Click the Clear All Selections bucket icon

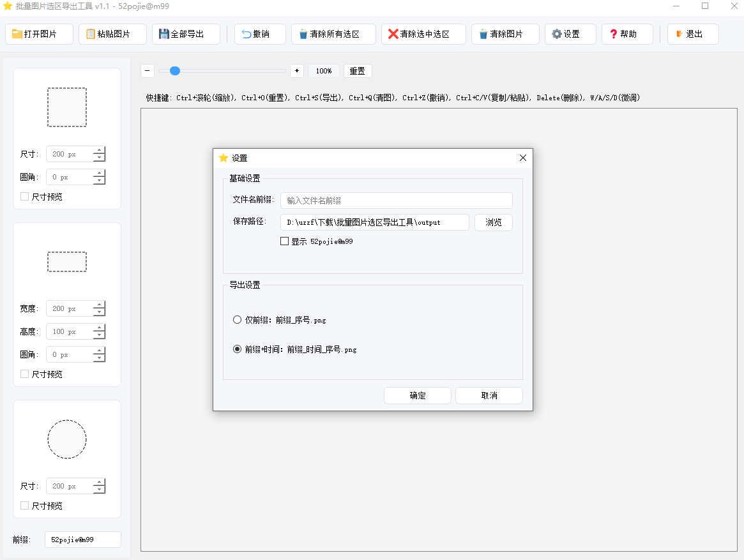click(x=303, y=34)
